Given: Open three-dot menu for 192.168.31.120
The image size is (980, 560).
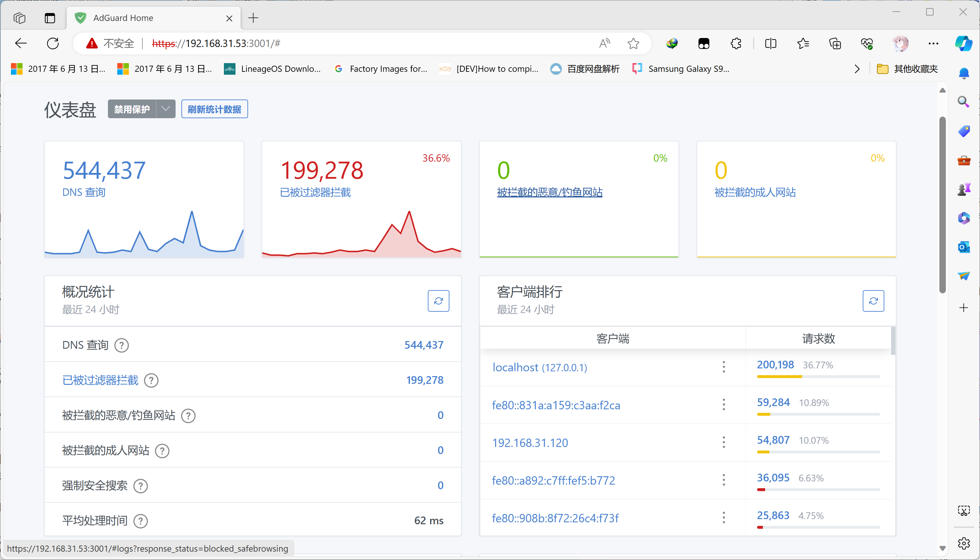Looking at the screenshot, I should click(723, 442).
